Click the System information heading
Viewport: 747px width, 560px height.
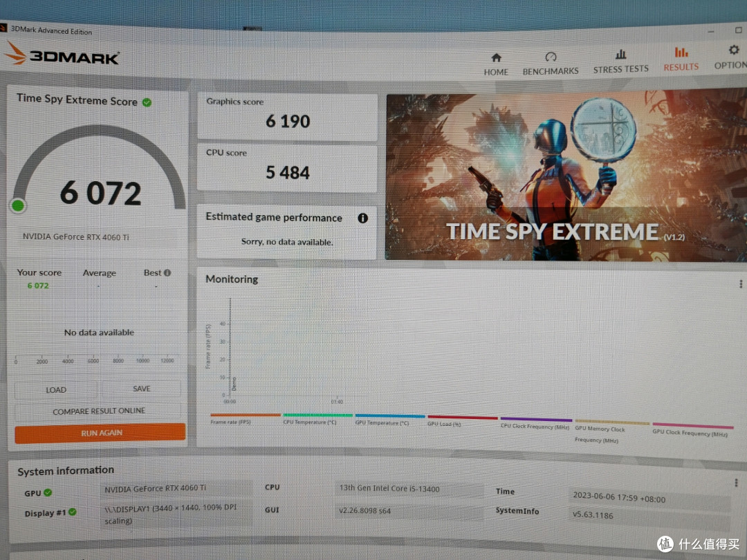click(x=66, y=471)
